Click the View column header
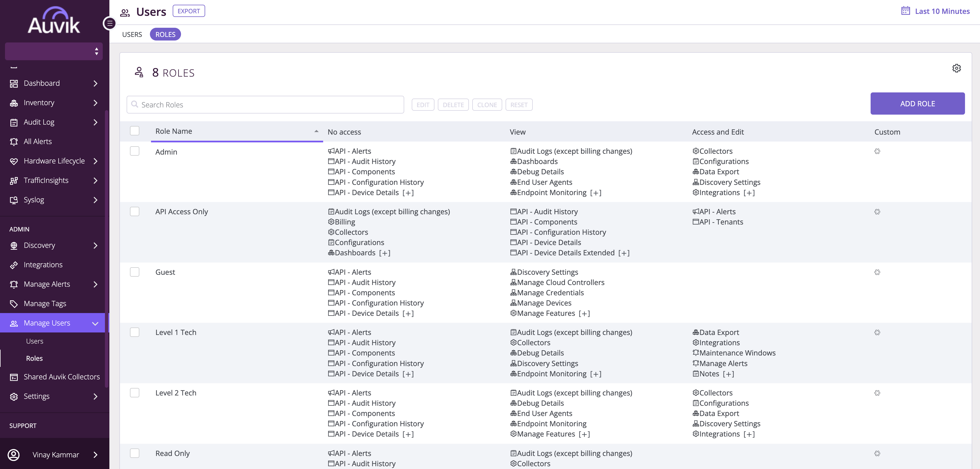 point(517,132)
